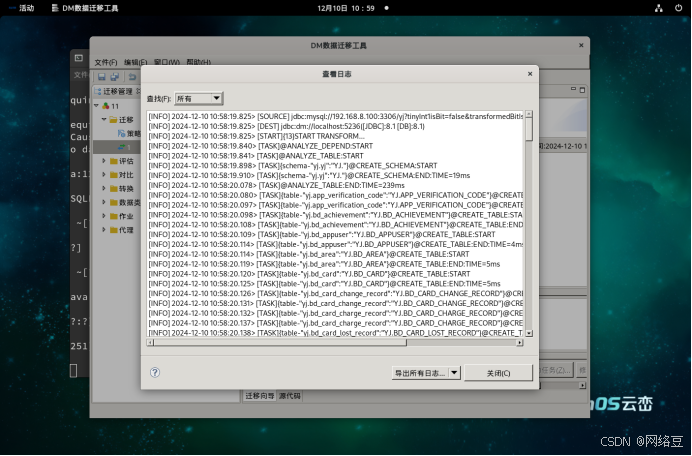Click the Save All icon in toolbar

click(115, 77)
